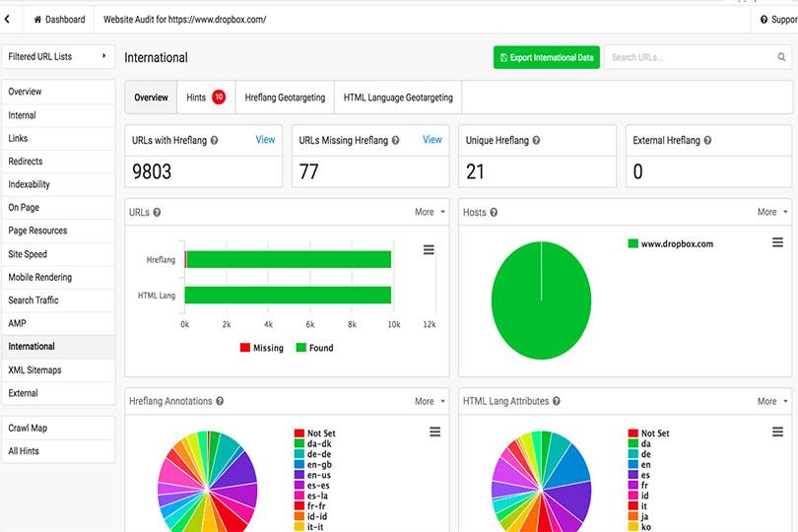
Task: Select International in sidebar
Action: 58,346
